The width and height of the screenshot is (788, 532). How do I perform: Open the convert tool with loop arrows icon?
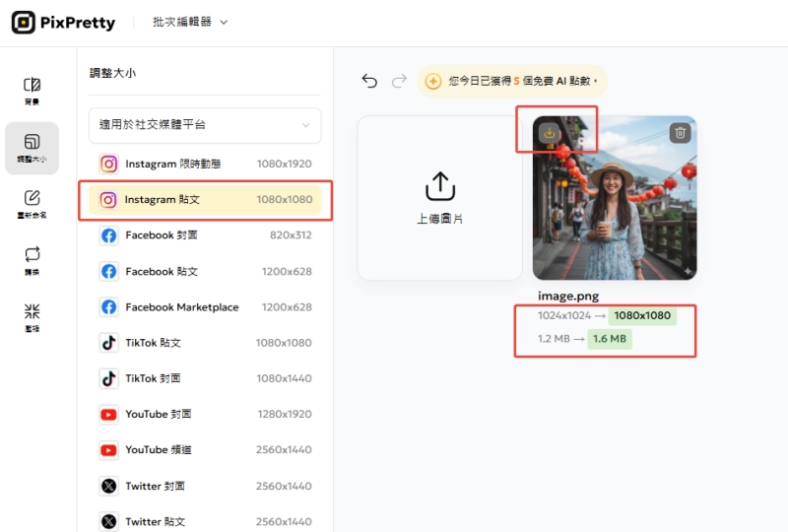point(32,261)
